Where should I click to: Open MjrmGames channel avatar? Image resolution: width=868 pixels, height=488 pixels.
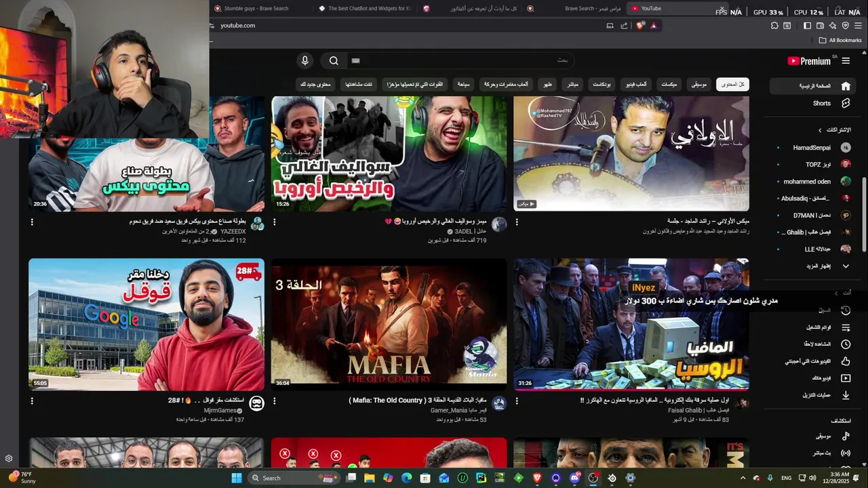click(x=257, y=404)
